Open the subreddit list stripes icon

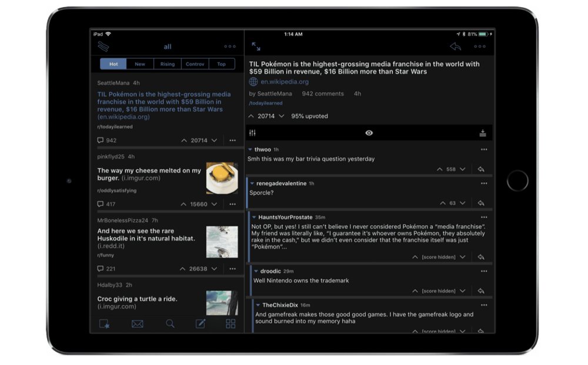click(x=103, y=46)
